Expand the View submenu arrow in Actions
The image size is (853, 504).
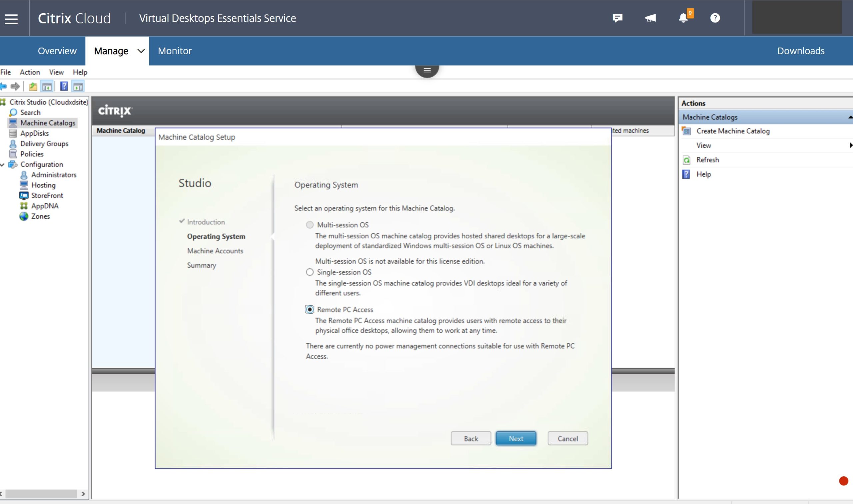(850, 145)
